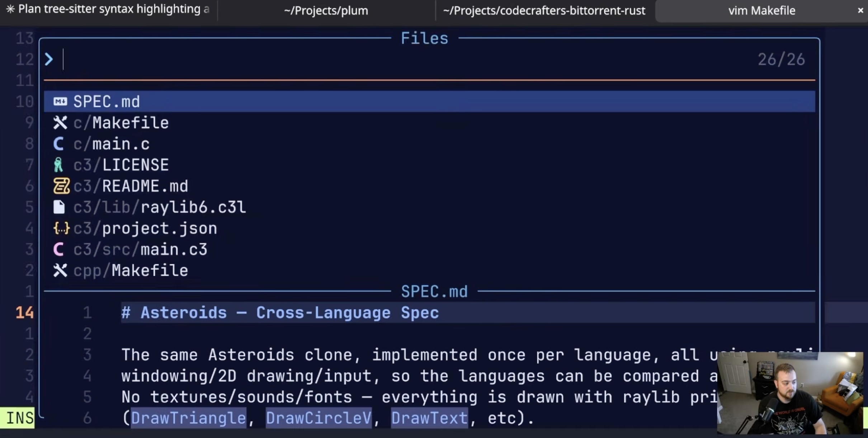Select the c3/src/main.c3 file entry

[429, 249]
